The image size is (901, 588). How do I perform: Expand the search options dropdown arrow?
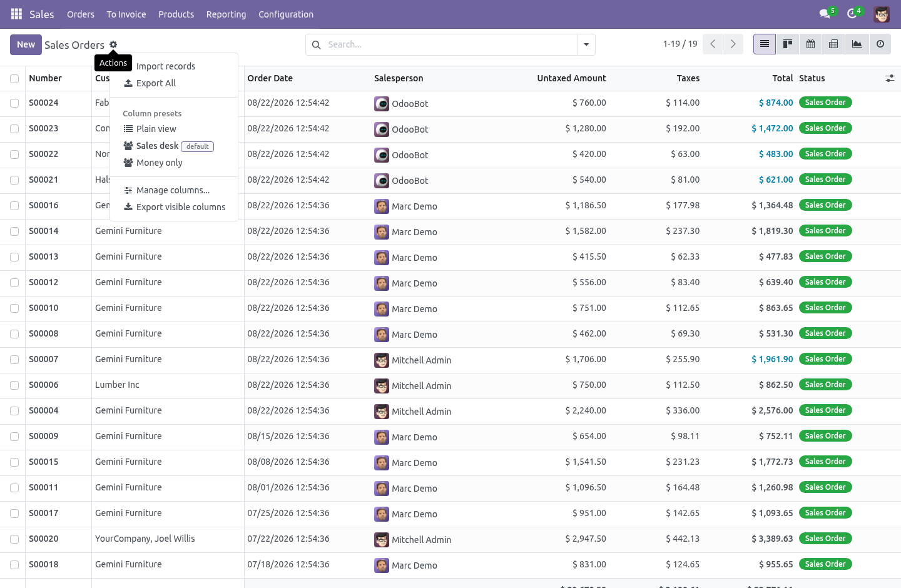[x=586, y=44]
